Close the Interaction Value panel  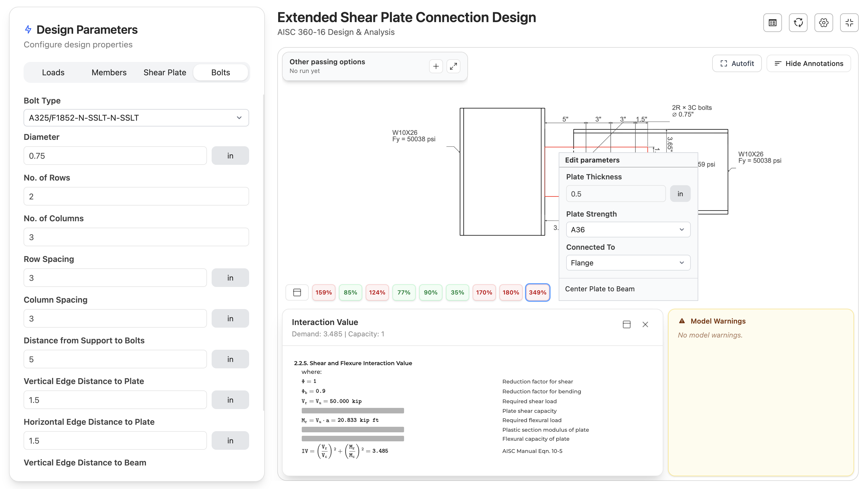click(645, 324)
